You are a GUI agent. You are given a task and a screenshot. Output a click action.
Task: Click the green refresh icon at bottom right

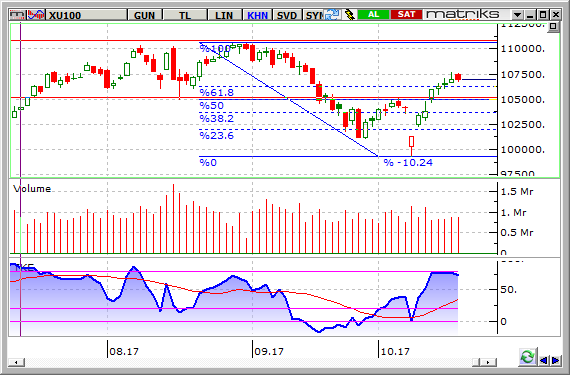527,357
